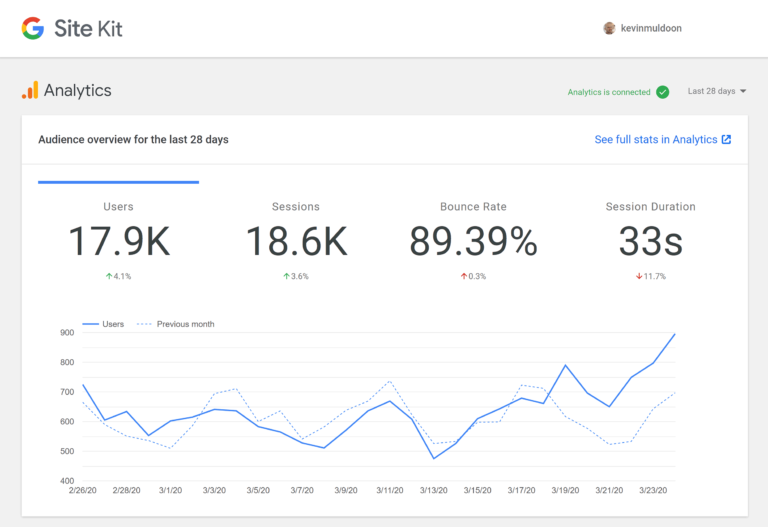Click the 0.3% red increase indicator
Image resolution: width=768 pixels, height=527 pixels.
(473, 276)
